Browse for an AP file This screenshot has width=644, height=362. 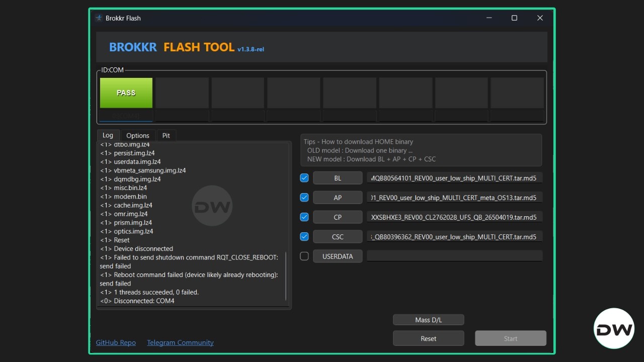[x=338, y=198]
